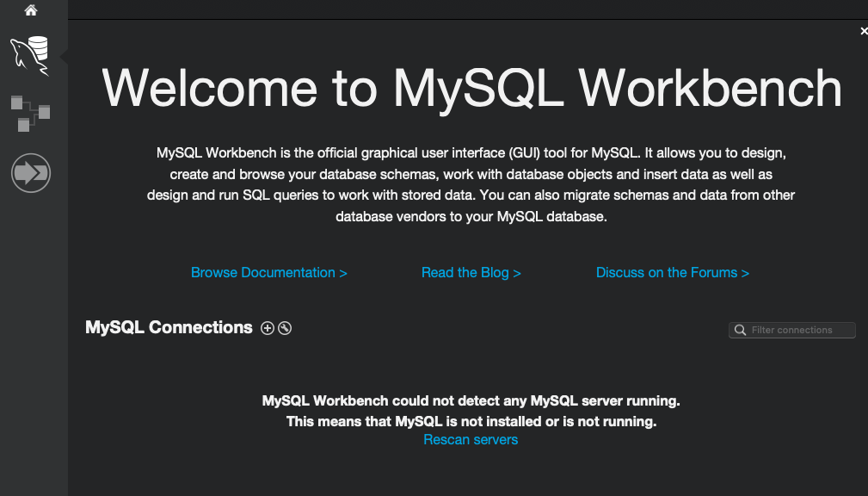Open the Migration wizard arrow icon

point(31,173)
